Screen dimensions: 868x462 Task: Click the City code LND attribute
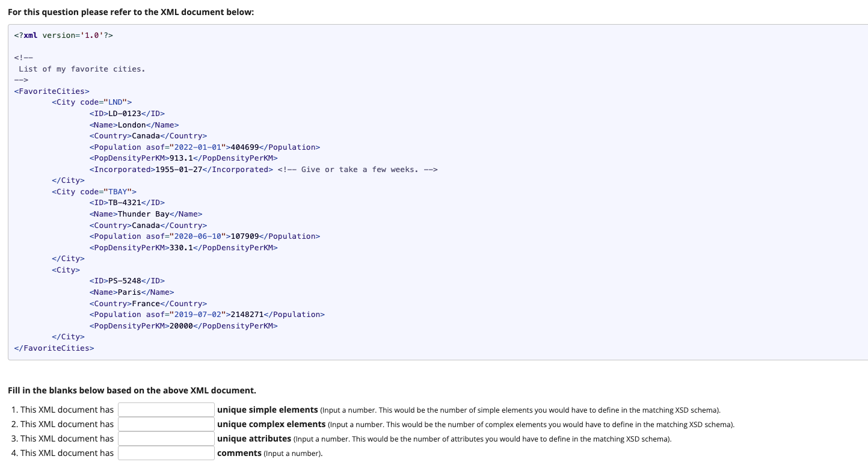(x=108, y=102)
